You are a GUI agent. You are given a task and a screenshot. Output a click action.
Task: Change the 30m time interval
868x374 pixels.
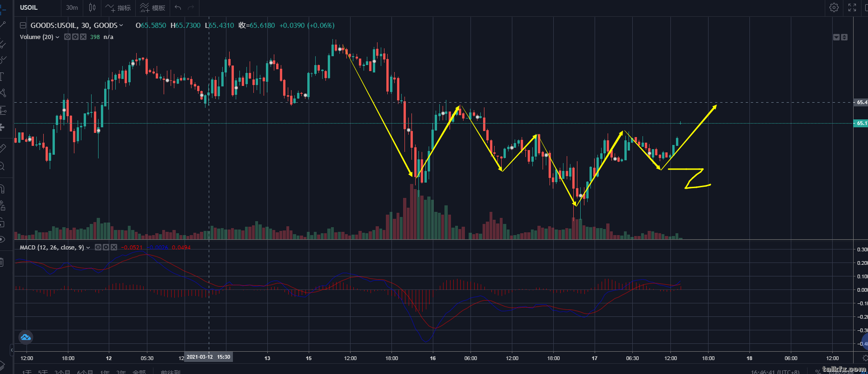click(x=72, y=7)
